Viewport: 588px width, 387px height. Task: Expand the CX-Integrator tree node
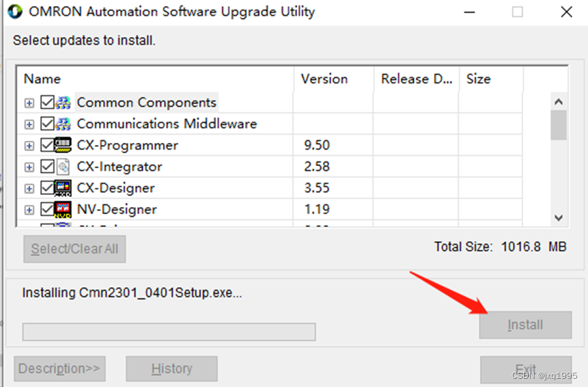(x=29, y=167)
